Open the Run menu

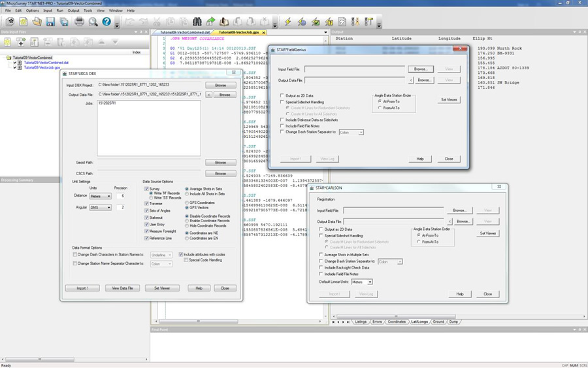pyautogui.click(x=60, y=10)
